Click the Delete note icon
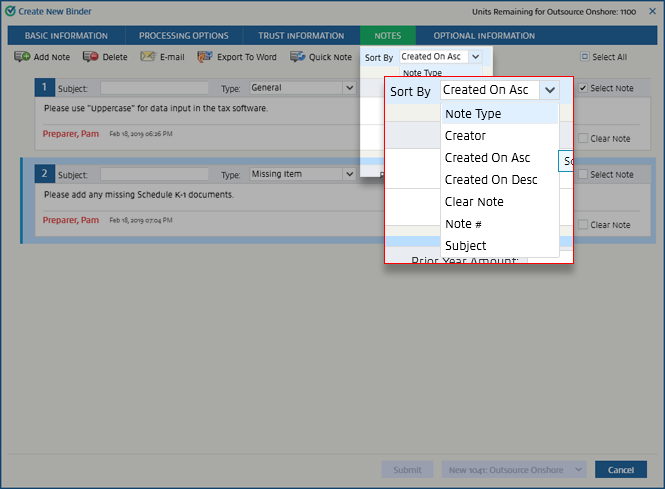The width and height of the screenshot is (665, 489). (x=90, y=57)
